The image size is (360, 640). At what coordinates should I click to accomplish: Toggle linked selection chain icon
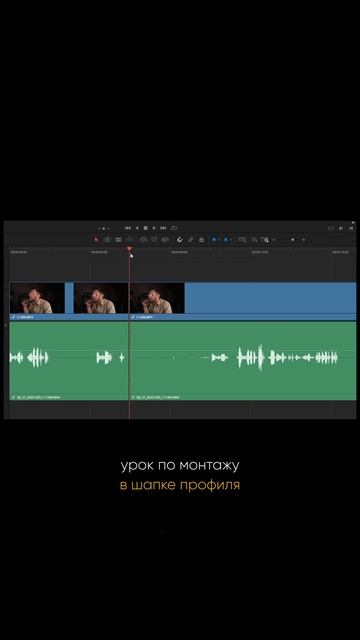[x=191, y=240]
